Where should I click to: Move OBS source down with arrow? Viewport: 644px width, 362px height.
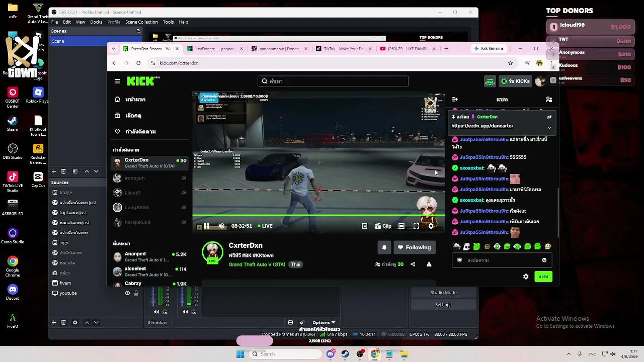click(x=96, y=322)
